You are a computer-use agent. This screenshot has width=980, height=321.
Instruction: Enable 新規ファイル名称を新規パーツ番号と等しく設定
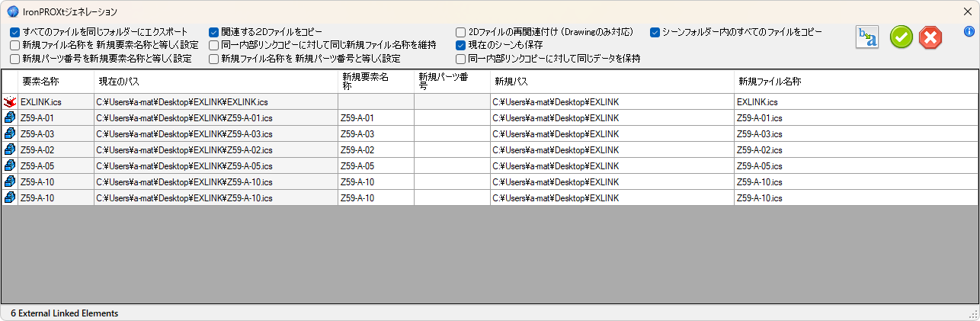[214, 59]
